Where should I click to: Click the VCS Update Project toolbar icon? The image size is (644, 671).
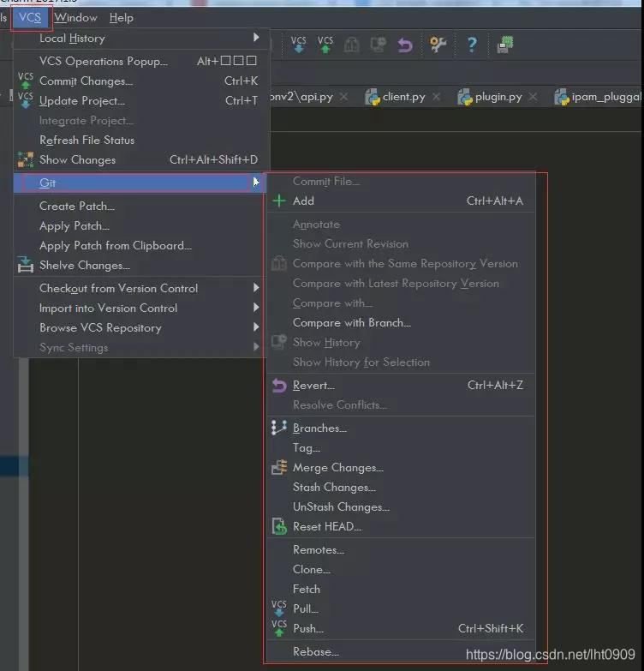click(298, 44)
